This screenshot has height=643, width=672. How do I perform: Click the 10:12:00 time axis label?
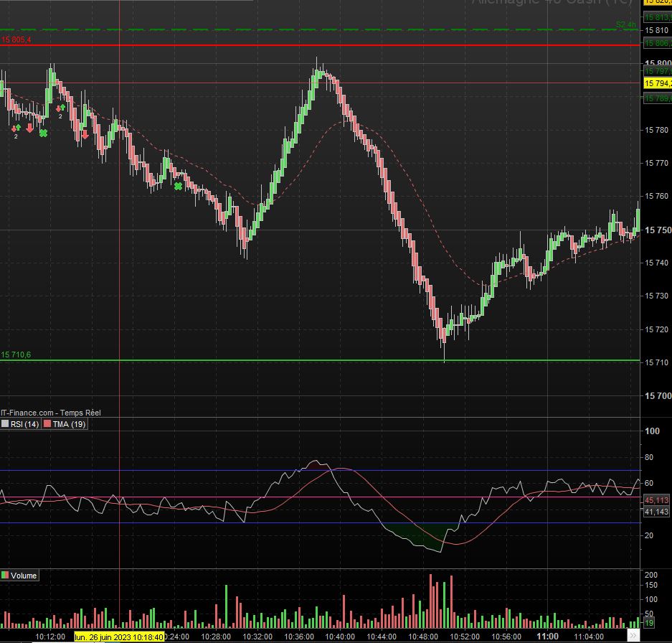[50, 637]
